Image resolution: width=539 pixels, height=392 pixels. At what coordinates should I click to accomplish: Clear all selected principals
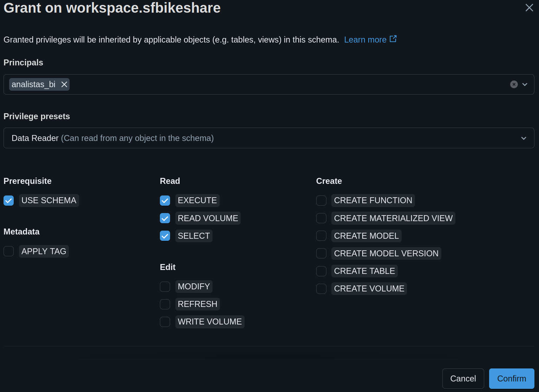pyautogui.click(x=514, y=84)
